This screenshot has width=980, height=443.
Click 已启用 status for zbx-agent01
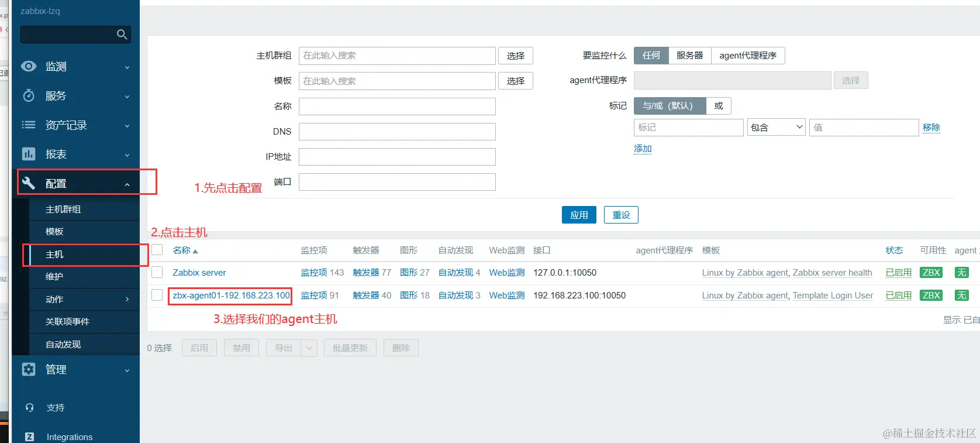coord(899,296)
